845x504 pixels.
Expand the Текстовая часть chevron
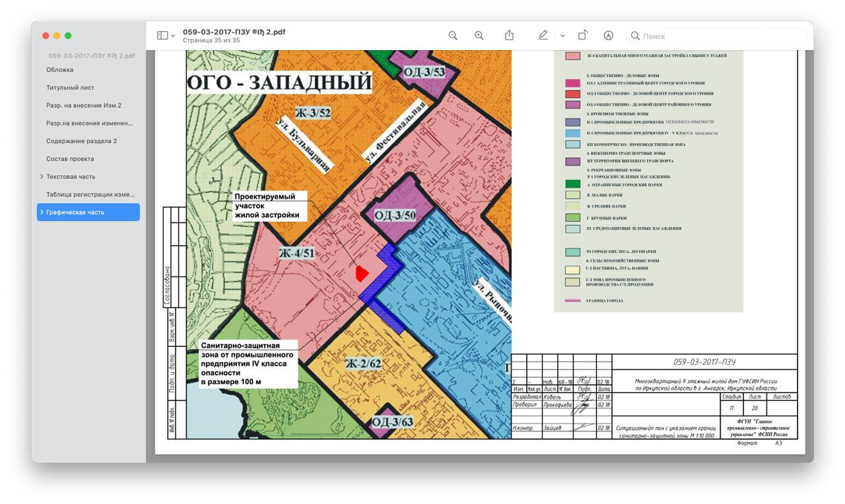(x=42, y=177)
